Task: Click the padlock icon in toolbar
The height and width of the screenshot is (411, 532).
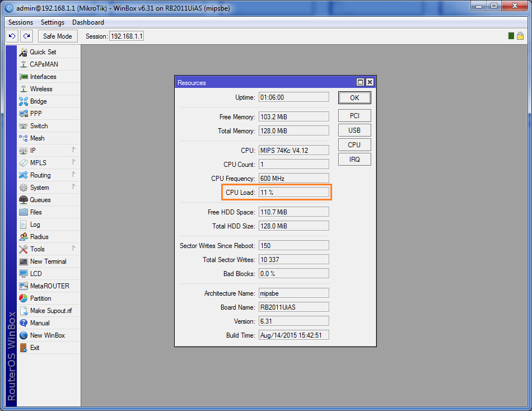Action: [x=520, y=36]
